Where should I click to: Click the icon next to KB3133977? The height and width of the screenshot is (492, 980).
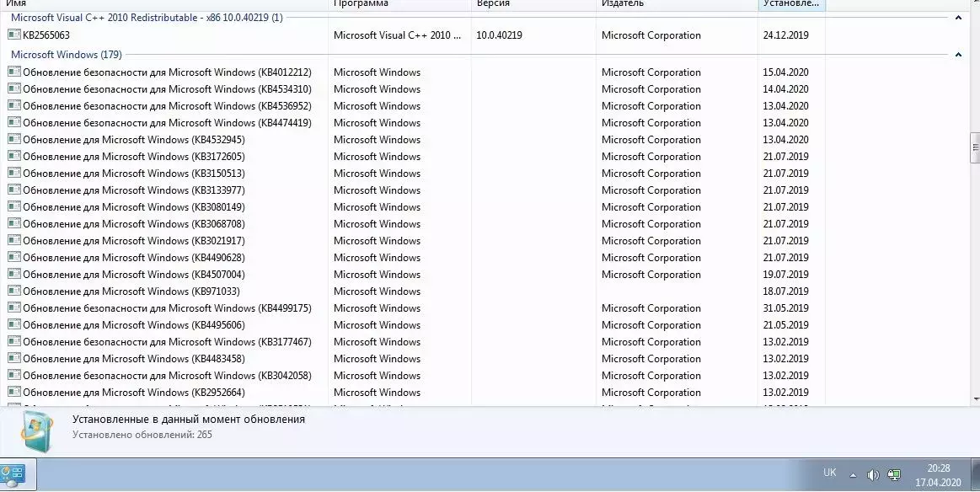pos(13,190)
